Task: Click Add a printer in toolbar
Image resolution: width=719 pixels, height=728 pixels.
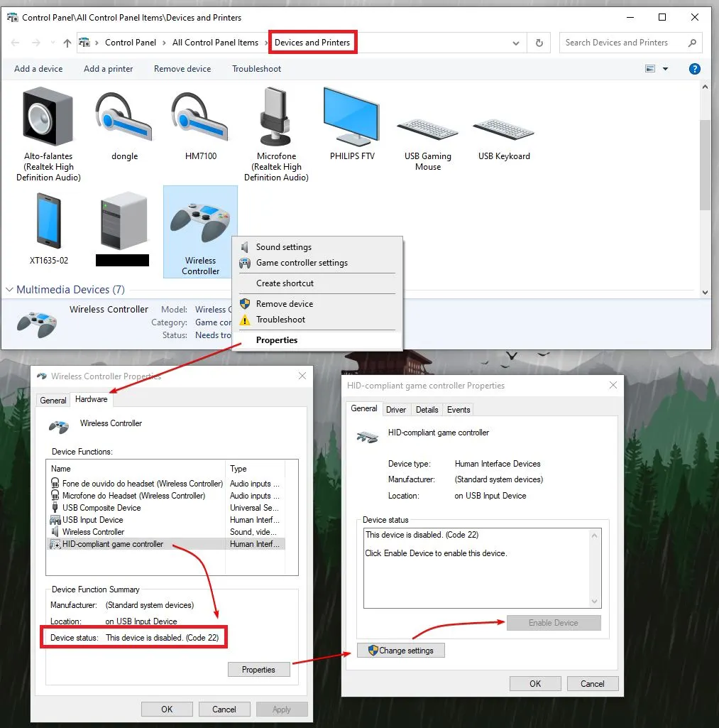Action: [x=108, y=69]
